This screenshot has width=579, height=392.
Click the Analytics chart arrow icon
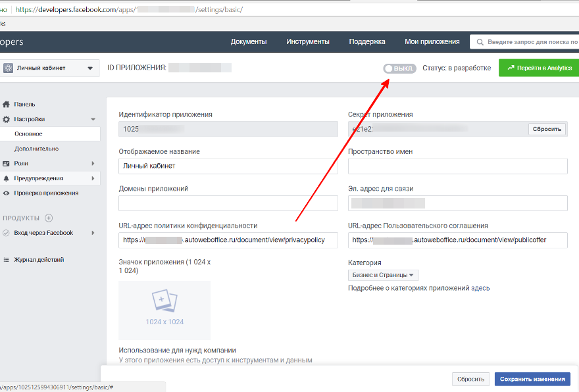[x=511, y=68]
